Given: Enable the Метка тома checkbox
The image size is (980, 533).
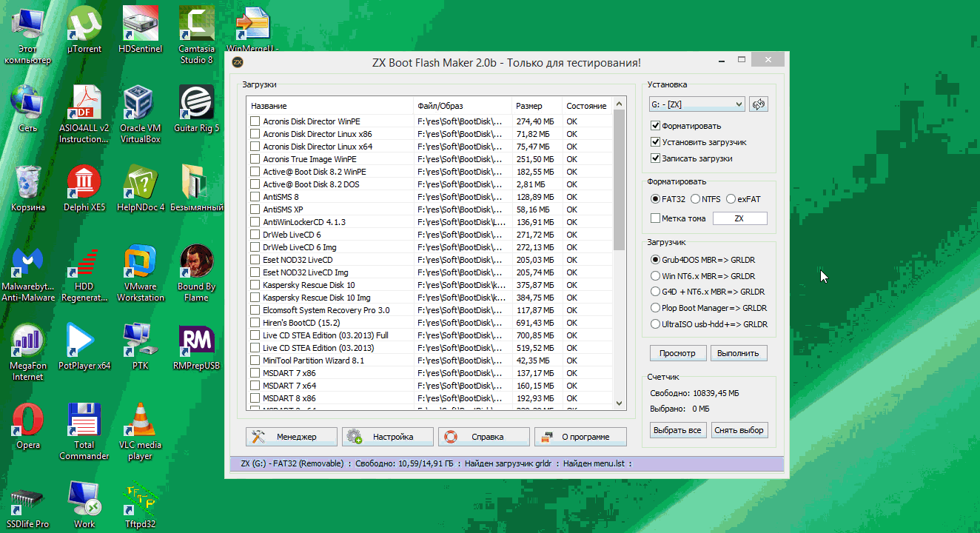Looking at the screenshot, I should tap(655, 218).
